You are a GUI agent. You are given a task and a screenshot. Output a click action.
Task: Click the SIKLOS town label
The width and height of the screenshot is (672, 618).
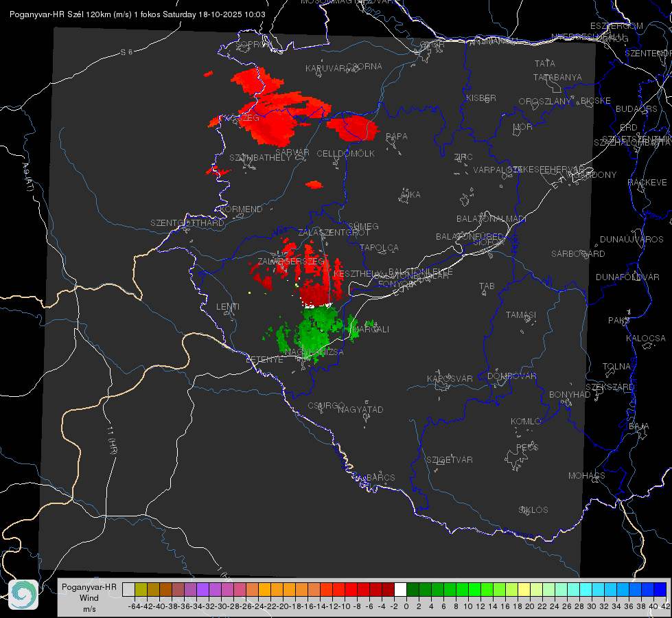[533, 510]
